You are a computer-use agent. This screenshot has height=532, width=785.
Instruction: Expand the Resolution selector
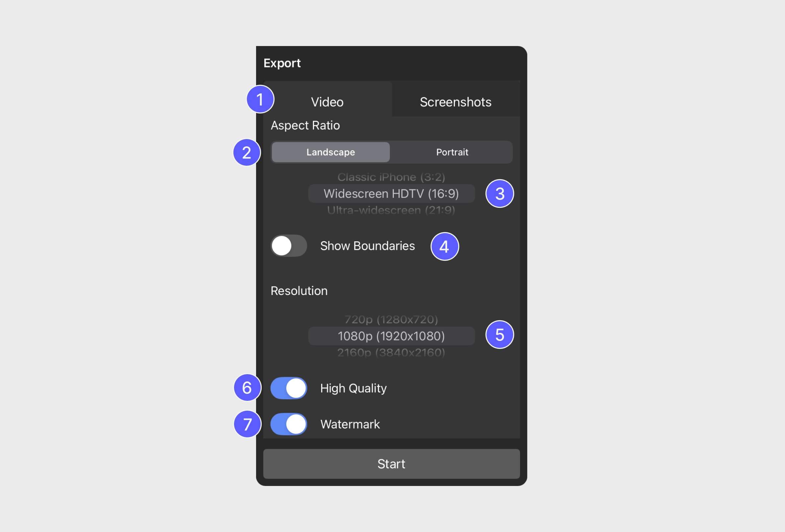[392, 335]
